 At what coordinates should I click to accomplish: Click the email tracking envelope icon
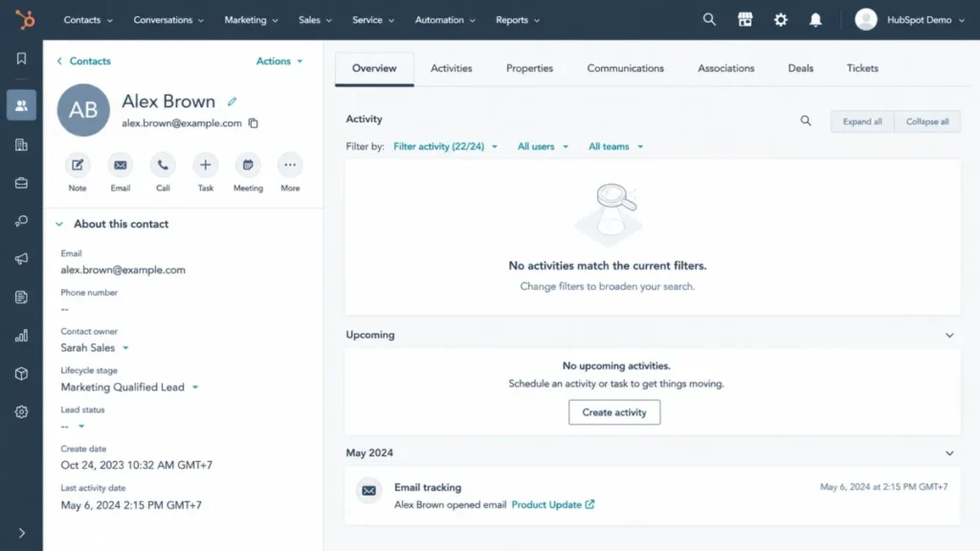click(368, 491)
